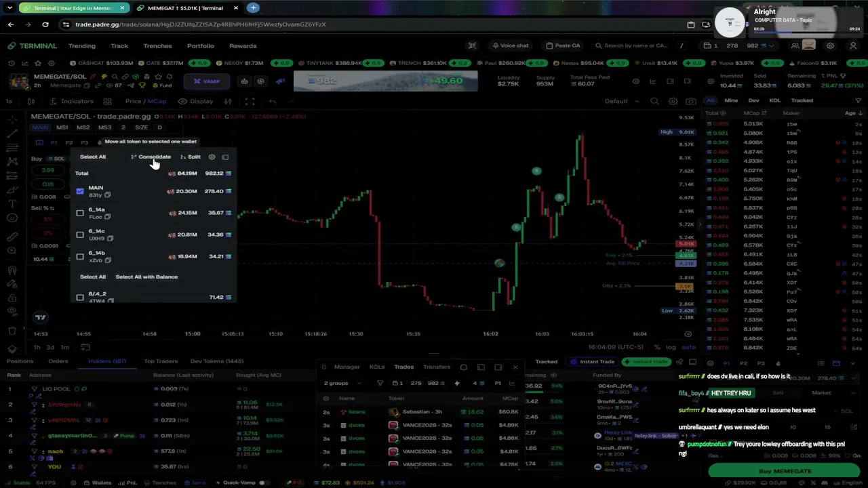Switch to the Top Traders tab
This screenshot has height=488, width=868.
click(x=161, y=361)
